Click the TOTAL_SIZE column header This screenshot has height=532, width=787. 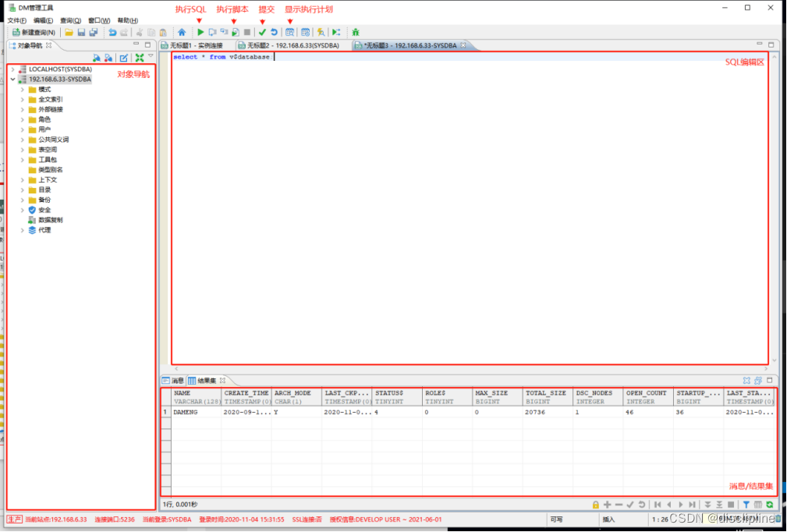pyautogui.click(x=548, y=397)
